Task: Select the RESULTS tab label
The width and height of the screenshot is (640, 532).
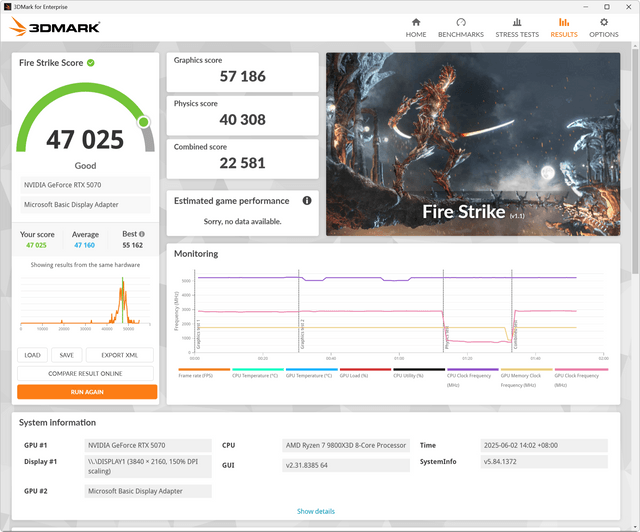Action: pos(564,35)
